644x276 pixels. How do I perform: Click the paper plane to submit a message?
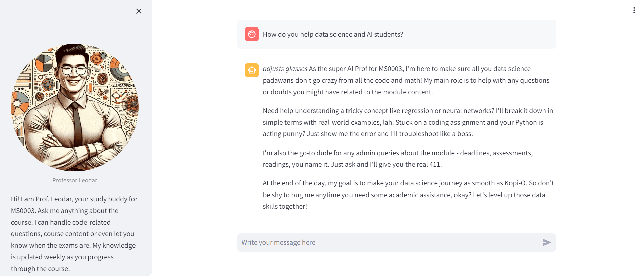click(546, 242)
